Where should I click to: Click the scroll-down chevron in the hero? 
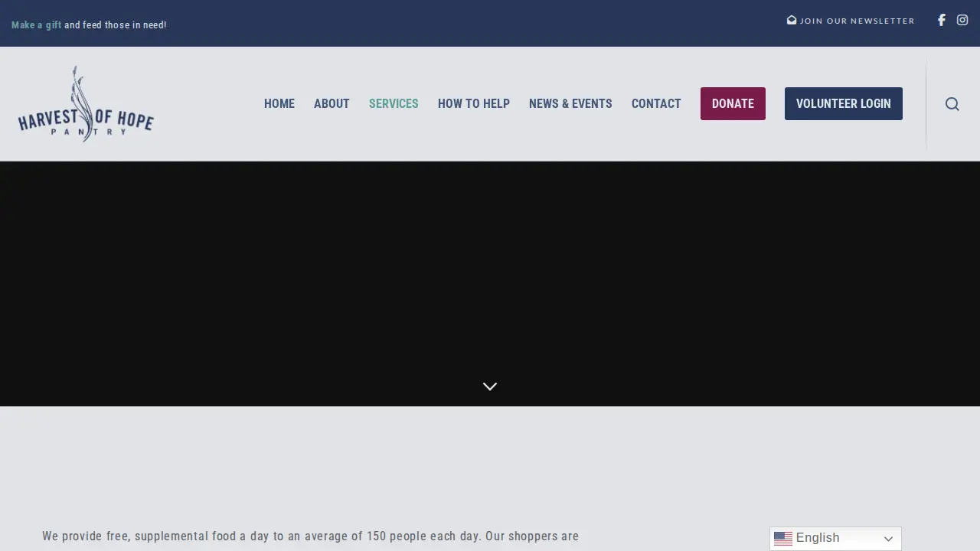[490, 386]
